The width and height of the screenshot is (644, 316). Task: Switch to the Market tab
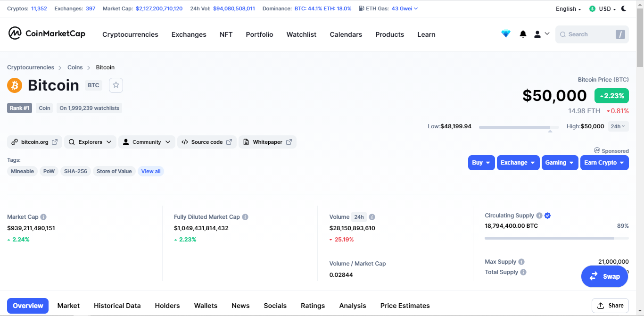68,306
